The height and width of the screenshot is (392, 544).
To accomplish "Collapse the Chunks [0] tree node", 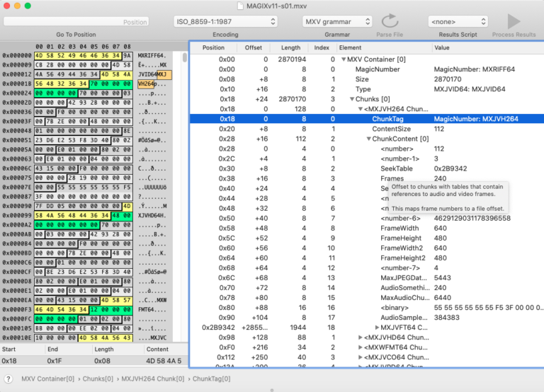I will pos(351,99).
